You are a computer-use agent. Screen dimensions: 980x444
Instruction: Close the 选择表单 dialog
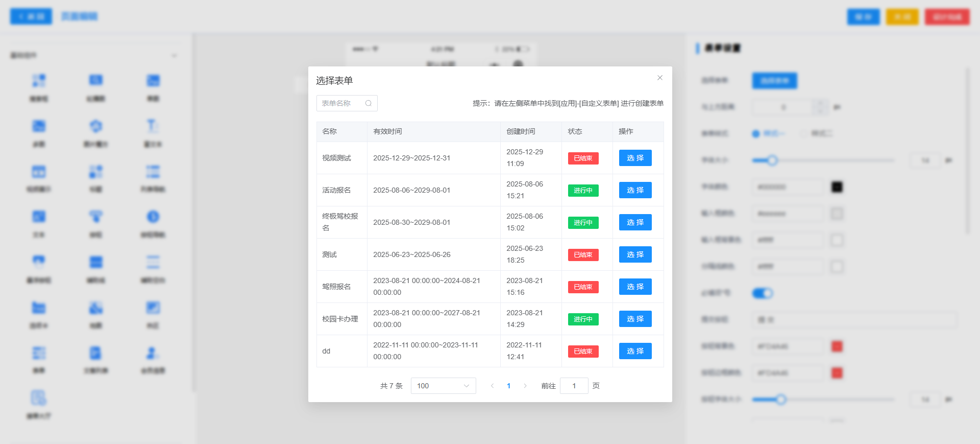(x=659, y=78)
